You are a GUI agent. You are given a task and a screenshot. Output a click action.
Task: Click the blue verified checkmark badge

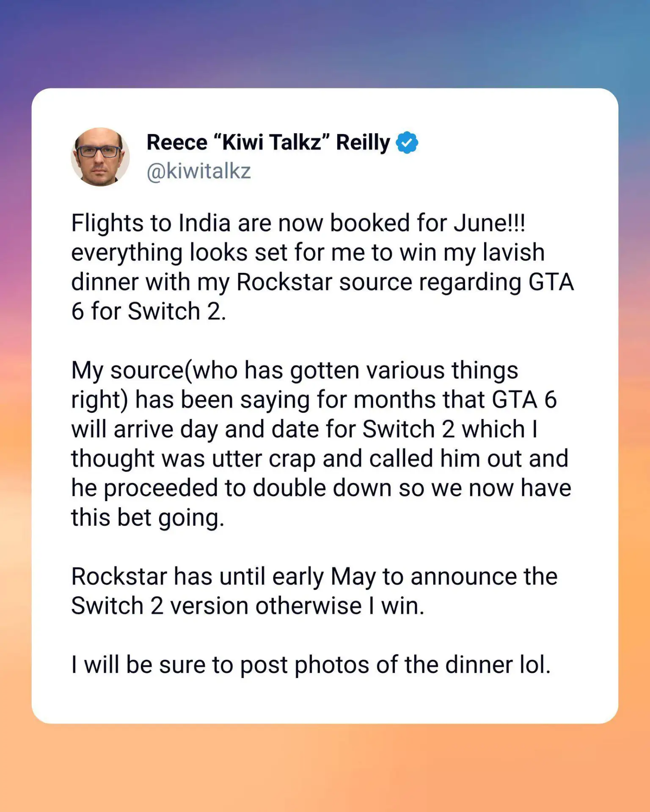pyautogui.click(x=407, y=143)
